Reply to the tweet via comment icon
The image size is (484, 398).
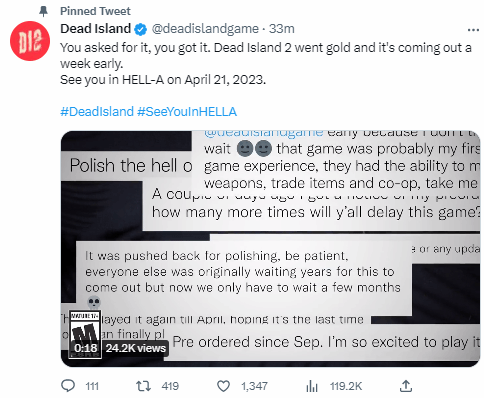(68, 386)
